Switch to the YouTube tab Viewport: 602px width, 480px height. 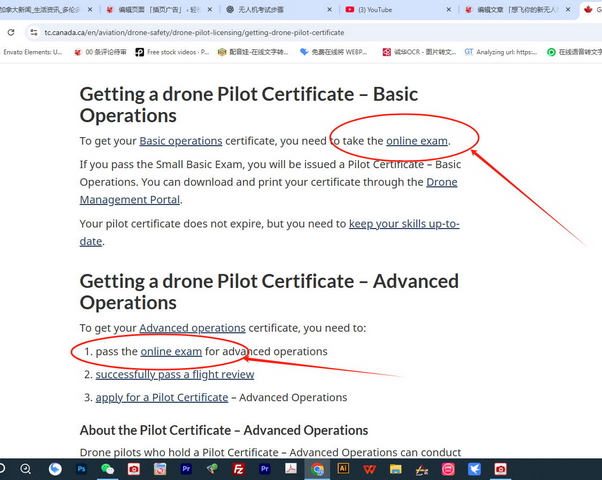(x=385, y=10)
